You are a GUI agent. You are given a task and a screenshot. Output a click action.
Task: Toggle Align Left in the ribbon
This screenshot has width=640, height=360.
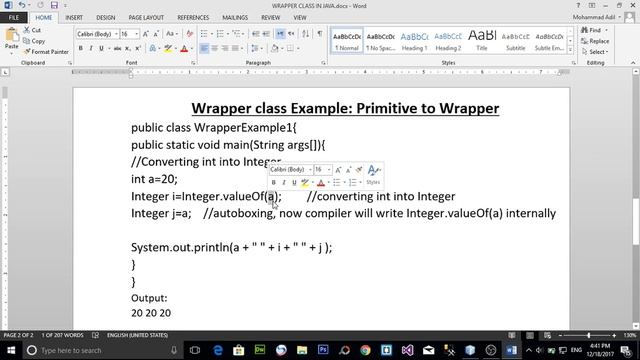click(x=204, y=49)
